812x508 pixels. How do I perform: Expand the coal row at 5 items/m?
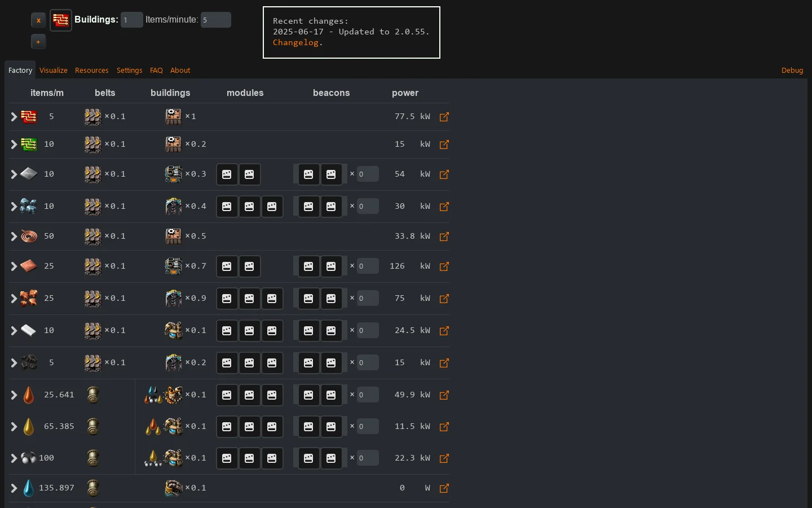click(14, 363)
